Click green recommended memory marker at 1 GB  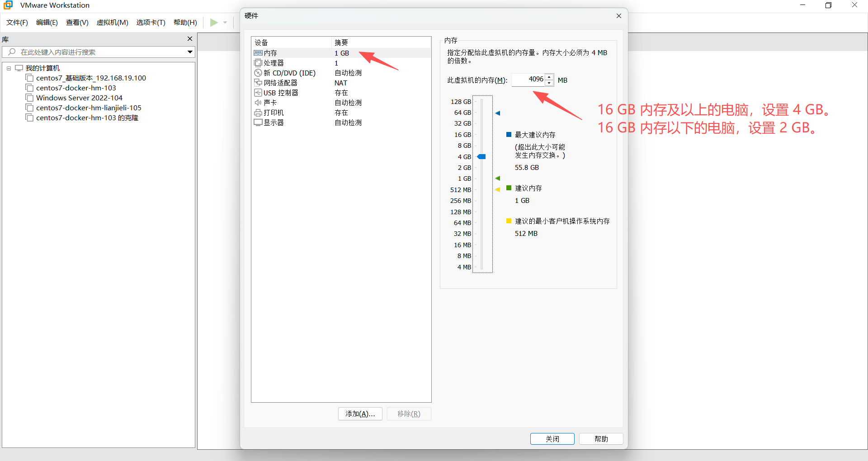point(498,178)
